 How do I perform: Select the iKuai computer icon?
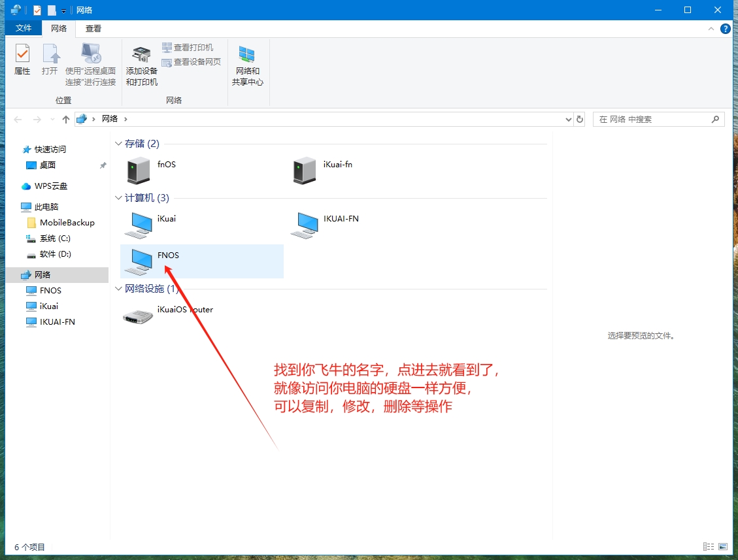coord(139,225)
